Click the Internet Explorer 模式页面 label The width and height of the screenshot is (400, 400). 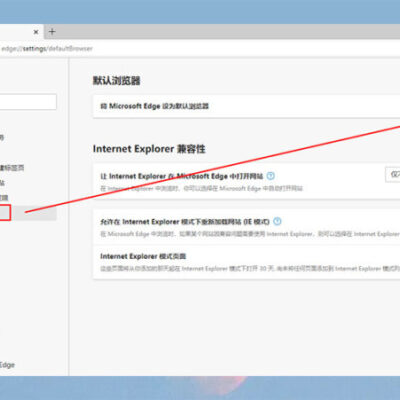click(143, 256)
